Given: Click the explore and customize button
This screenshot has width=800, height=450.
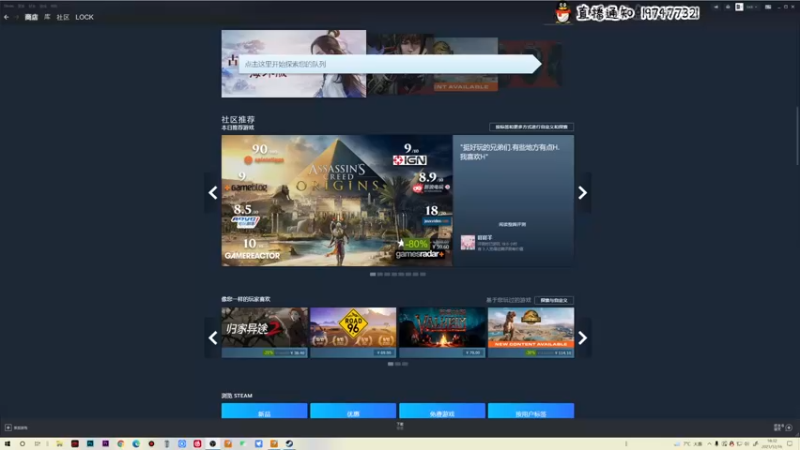Looking at the screenshot, I should tap(554, 300).
